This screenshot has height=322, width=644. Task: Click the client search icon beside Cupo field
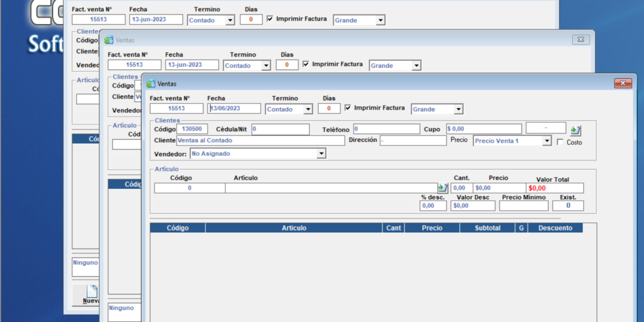click(575, 130)
